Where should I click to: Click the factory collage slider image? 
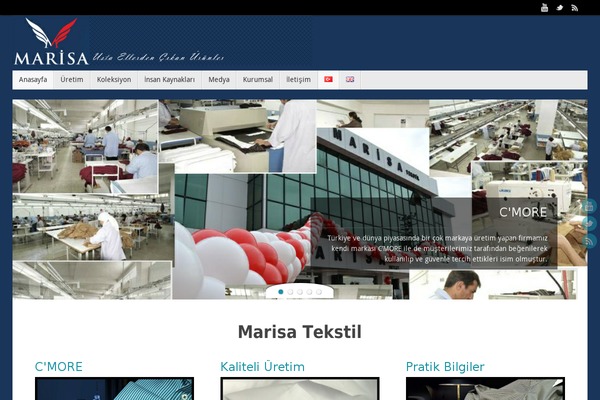click(x=300, y=199)
